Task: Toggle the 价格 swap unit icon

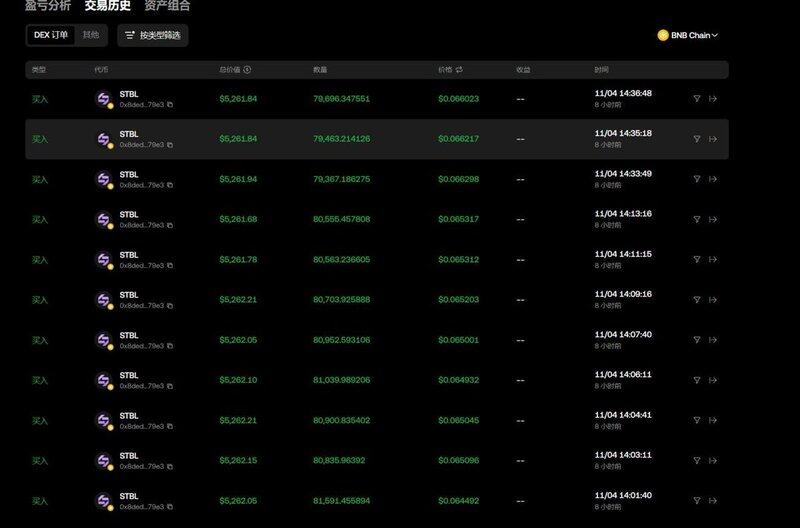Action: 459,70
